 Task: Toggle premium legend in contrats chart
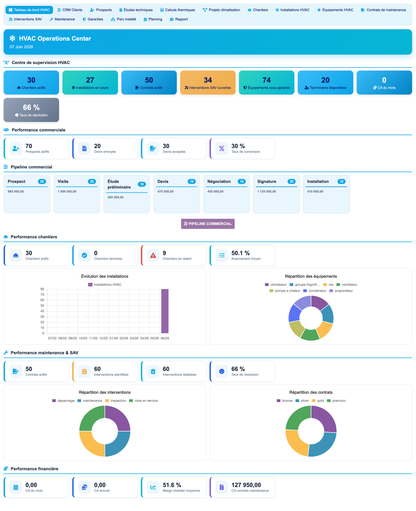click(336, 401)
